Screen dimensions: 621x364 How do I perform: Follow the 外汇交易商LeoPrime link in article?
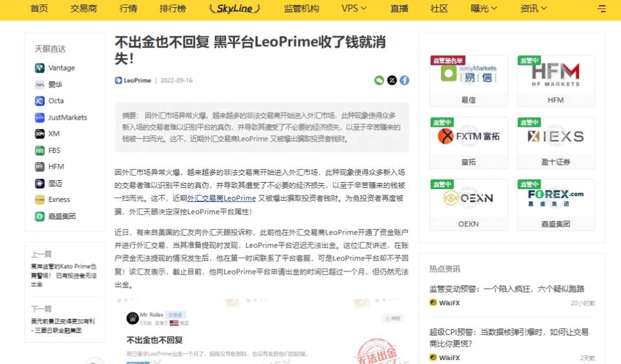click(x=221, y=198)
